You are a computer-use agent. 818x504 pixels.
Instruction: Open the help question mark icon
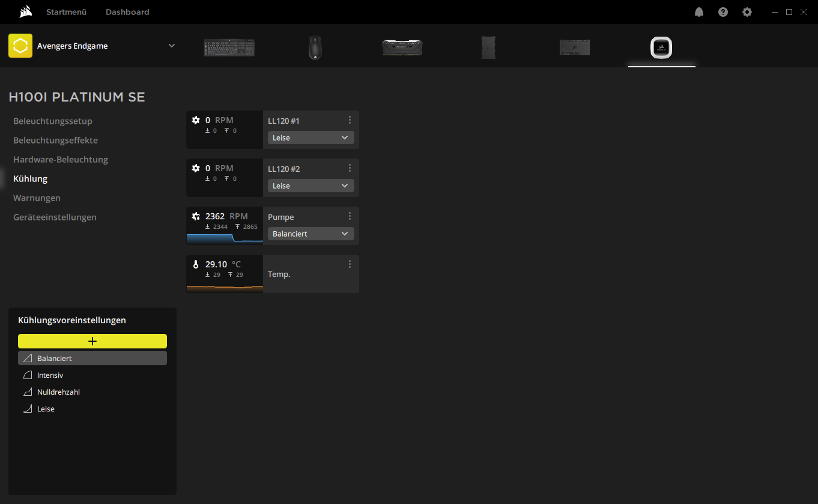coord(723,12)
